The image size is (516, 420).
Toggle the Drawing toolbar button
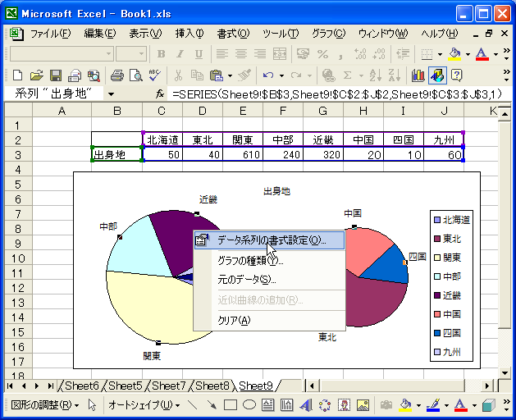(437, 75)
